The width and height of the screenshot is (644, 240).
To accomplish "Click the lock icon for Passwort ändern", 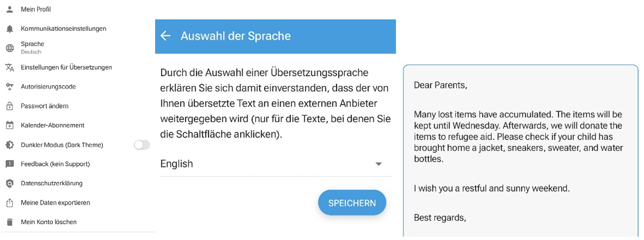I will [x=10, y=106].
